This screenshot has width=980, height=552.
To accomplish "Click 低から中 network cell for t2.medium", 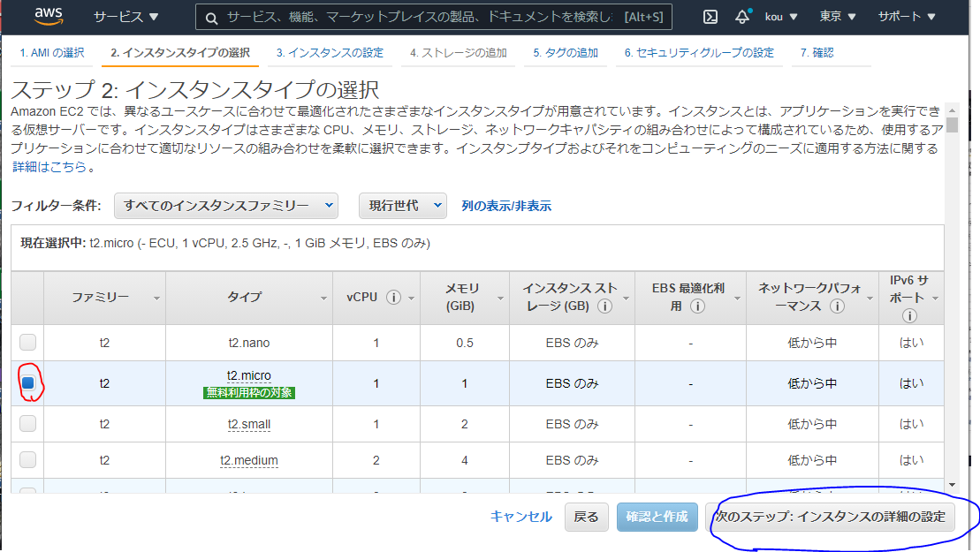I will 812,460.
